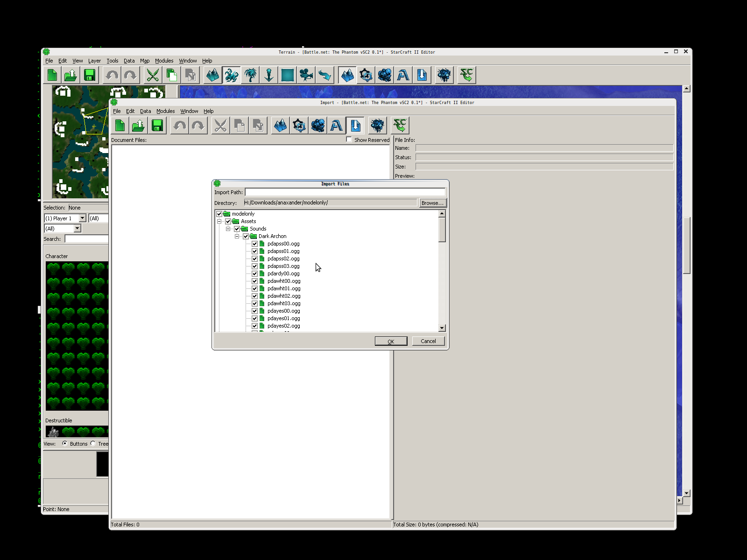Click the Cut scissors icon in Import toolbar

(220, 126)
